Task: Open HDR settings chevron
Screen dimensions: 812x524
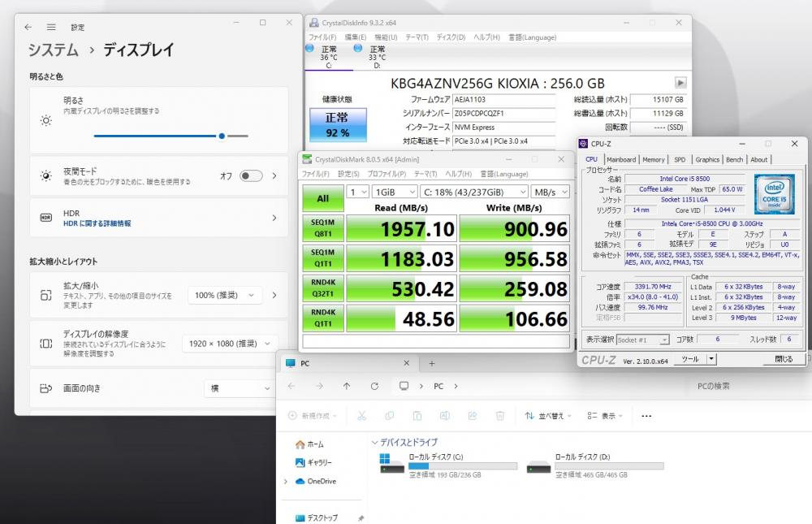Action: (274, 218)
